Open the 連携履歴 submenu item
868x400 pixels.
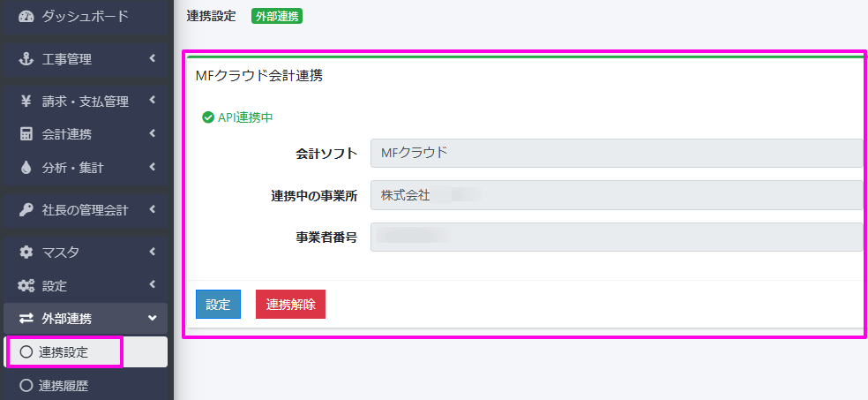pos(63,385)
